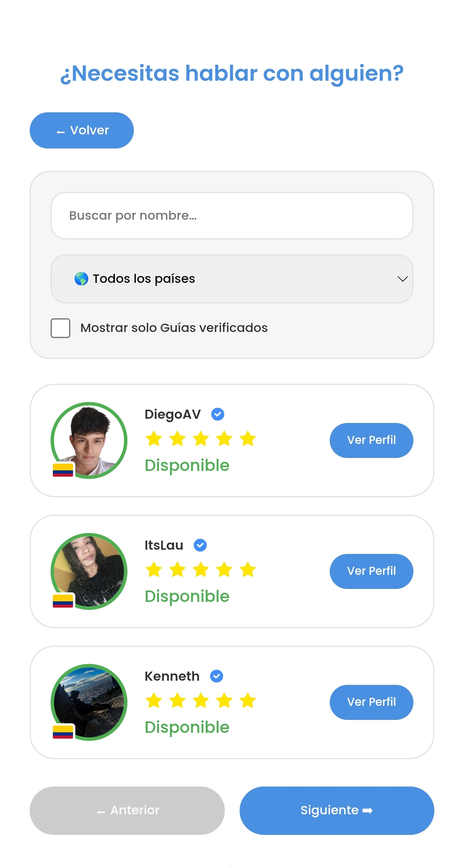Click the globe icon in country filter

coord(81,279)
